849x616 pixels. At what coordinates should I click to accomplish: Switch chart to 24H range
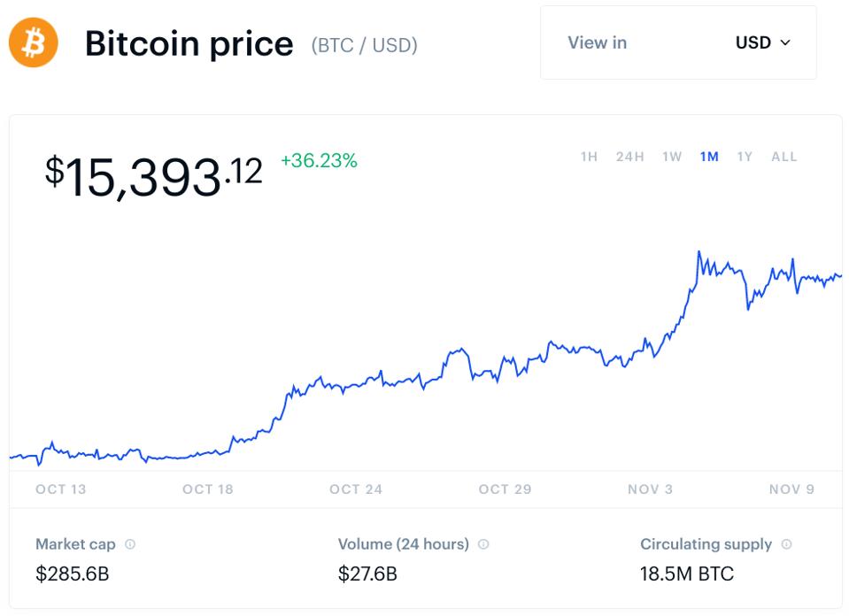click(x=629, y=157)
